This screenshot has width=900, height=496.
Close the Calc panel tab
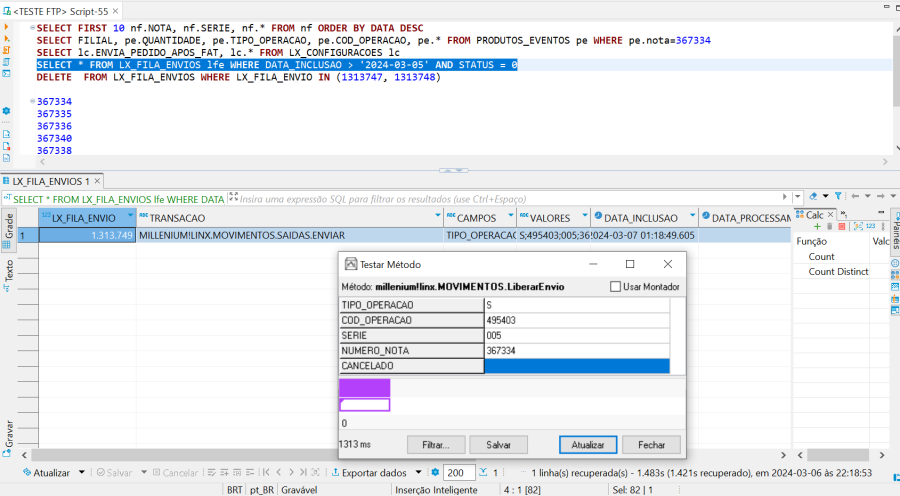tap(831, 214)
